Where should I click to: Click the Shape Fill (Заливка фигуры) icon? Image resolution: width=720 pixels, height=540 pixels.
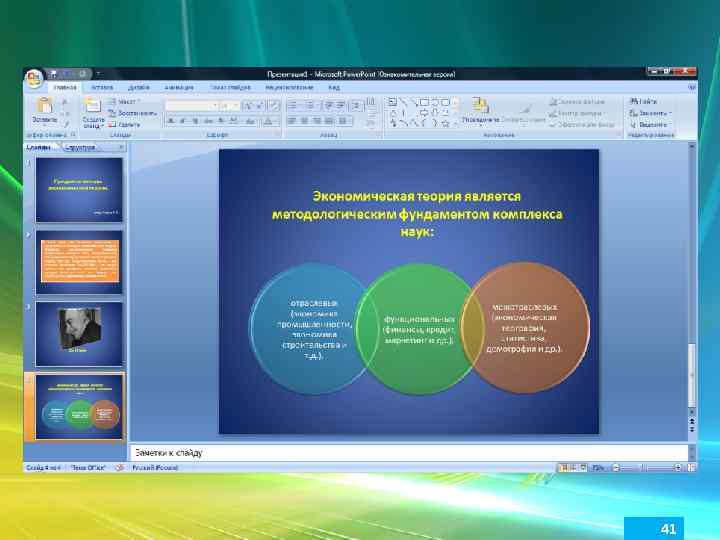(x=553, y=101)
